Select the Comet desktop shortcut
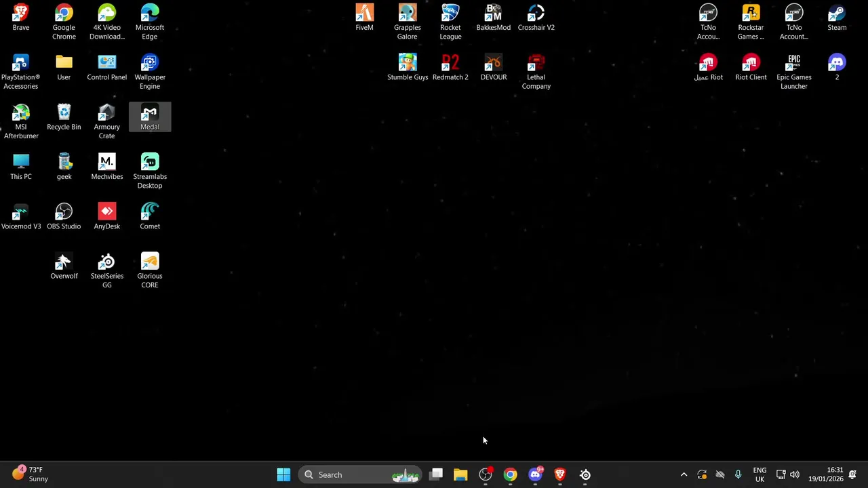 coord(150,217)
